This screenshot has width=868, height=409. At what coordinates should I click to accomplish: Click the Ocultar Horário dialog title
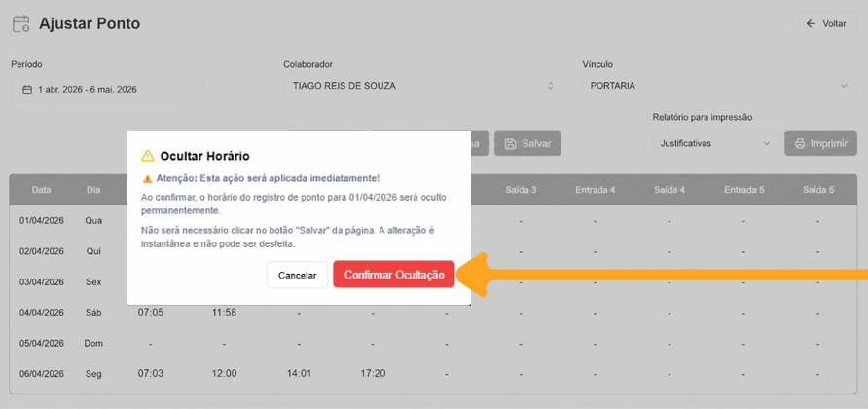pyautogui.click(x=204, y=156)
